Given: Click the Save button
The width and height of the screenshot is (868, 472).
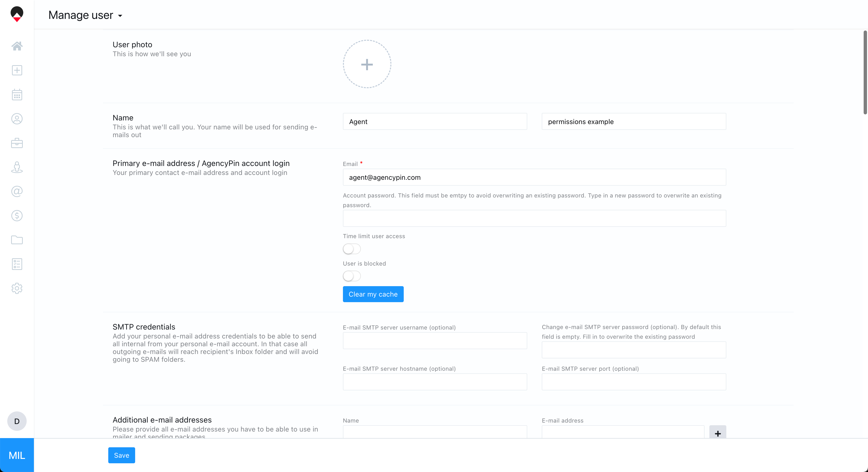Looking at the screenshot, I should click(x=122, y=455).
